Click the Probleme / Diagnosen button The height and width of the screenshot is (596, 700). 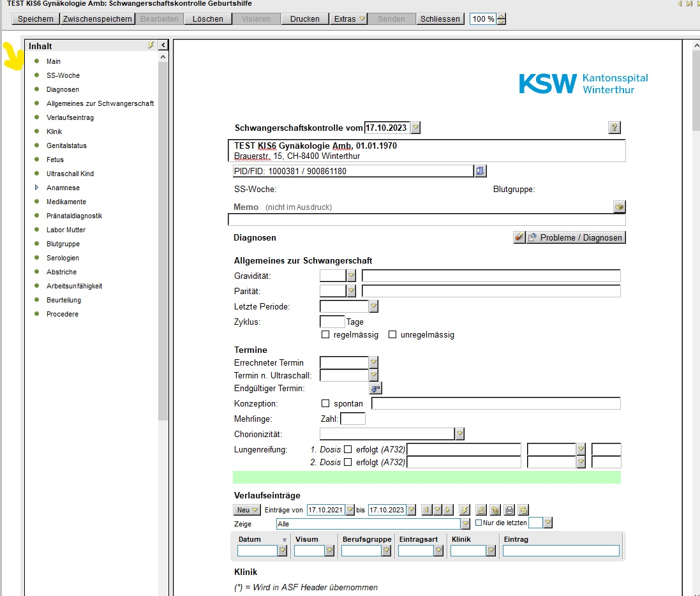[x=576, y=237]
